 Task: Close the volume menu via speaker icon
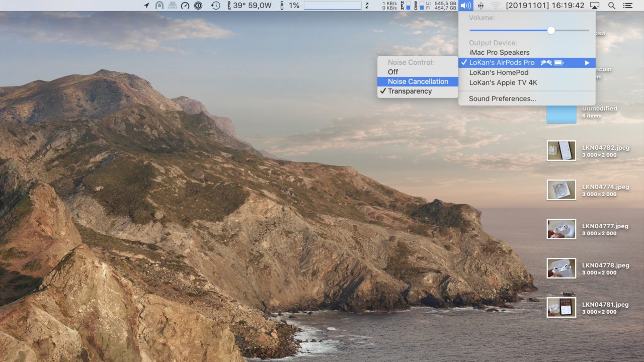pyautogui.click(x=466, y=6)
